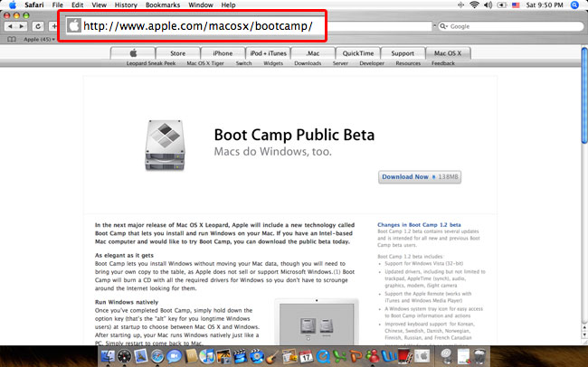
Task: Open Spotlight search in the menu bar
Action: [x=574, y=5]
